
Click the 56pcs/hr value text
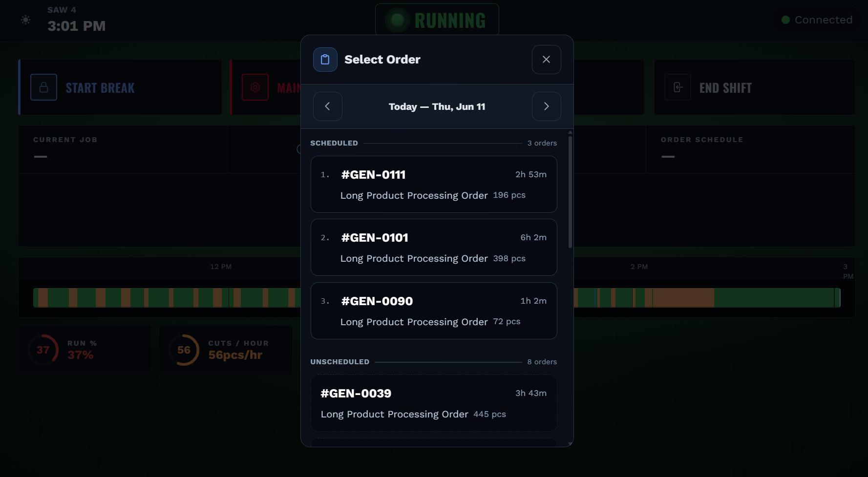235,355
